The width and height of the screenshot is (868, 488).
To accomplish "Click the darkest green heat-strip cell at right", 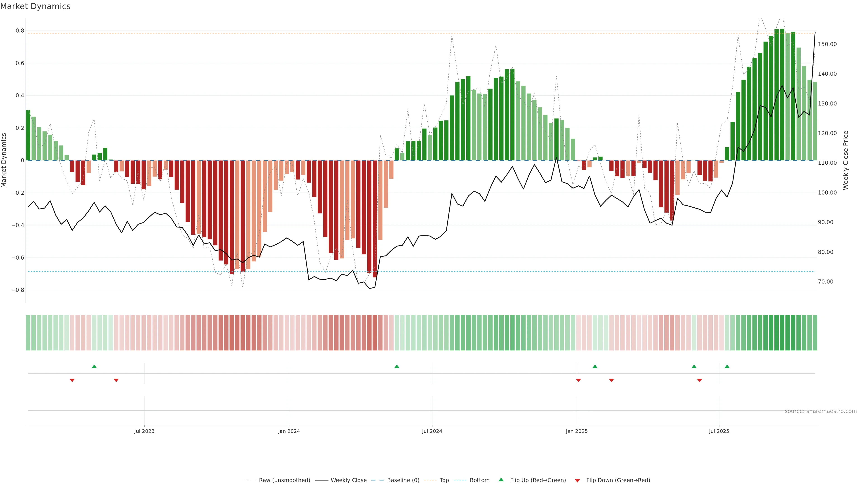I will tap(782, 333).
